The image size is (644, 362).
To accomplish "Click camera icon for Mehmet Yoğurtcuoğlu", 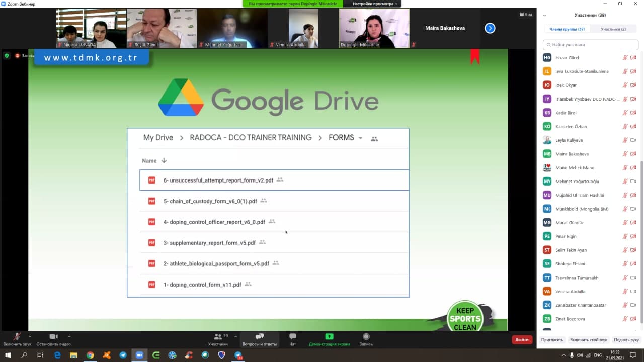I will pos(633,182).
